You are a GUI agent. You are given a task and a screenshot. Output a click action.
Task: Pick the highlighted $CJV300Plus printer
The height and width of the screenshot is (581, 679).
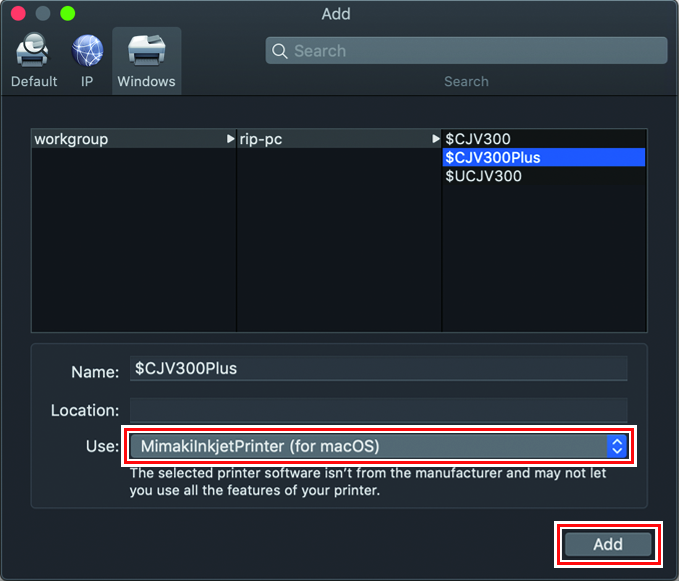pos(493,158)
